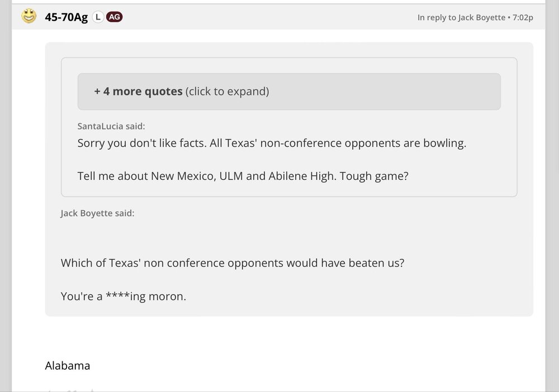Viewport: 559px width, 392px height.
Task: Click blank space right of Alabama text
Action: coord(307,366)
